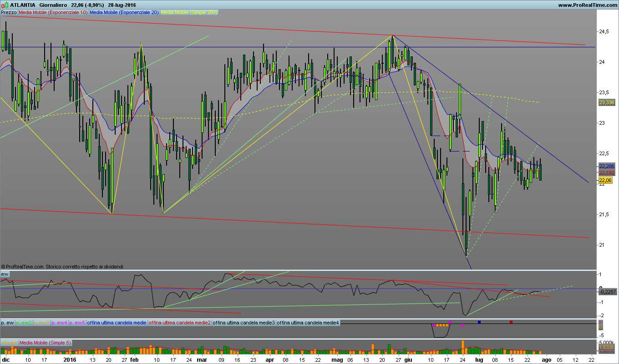Click the 21 price axis label
Viewport: 619px width, 364px height.
coord(602,245)
